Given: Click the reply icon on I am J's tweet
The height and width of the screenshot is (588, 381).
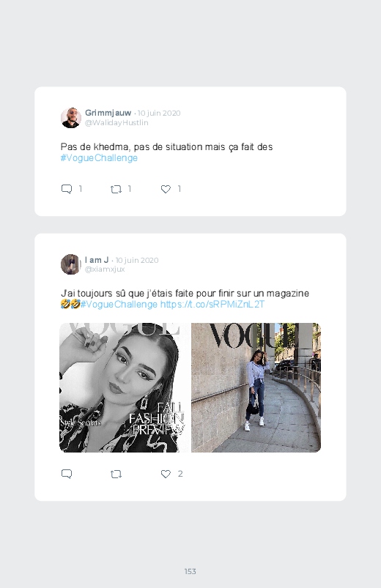Looking at the screenshot, I should tap(67, 474).
